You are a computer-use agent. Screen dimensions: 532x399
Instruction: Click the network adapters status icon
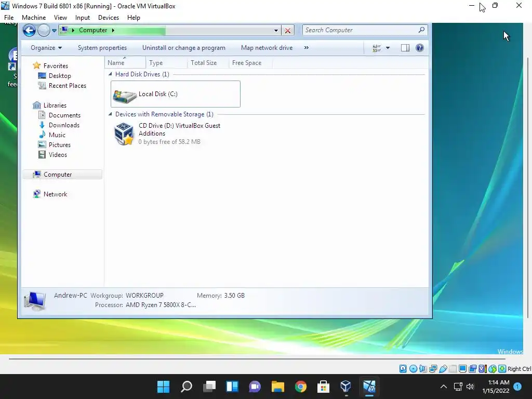pos(433,369)
